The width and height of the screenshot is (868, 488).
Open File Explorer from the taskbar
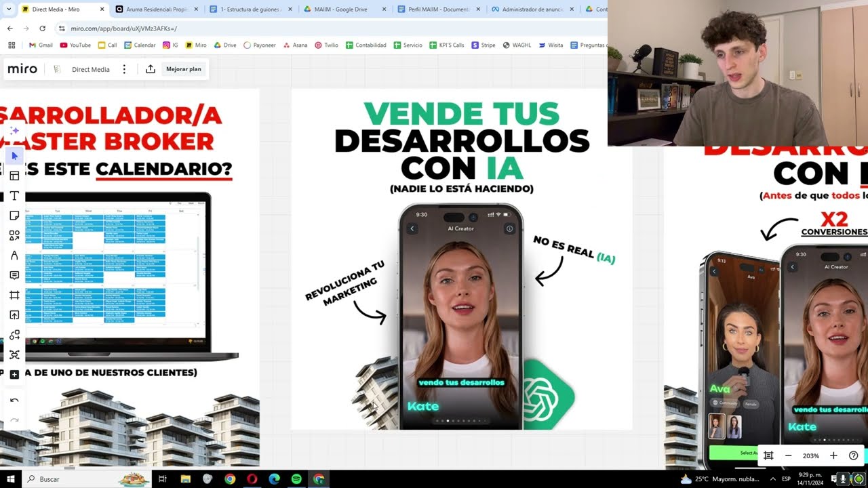(185, 479)
